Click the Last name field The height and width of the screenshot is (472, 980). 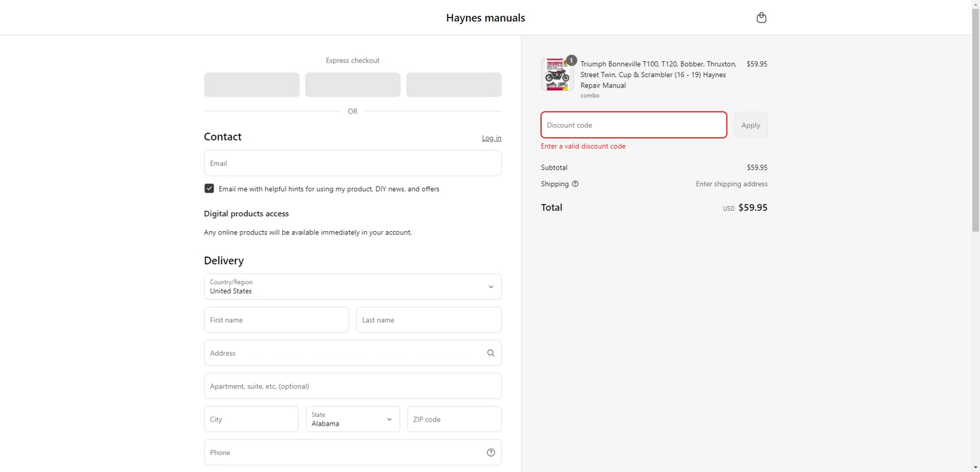click(429, 320)
